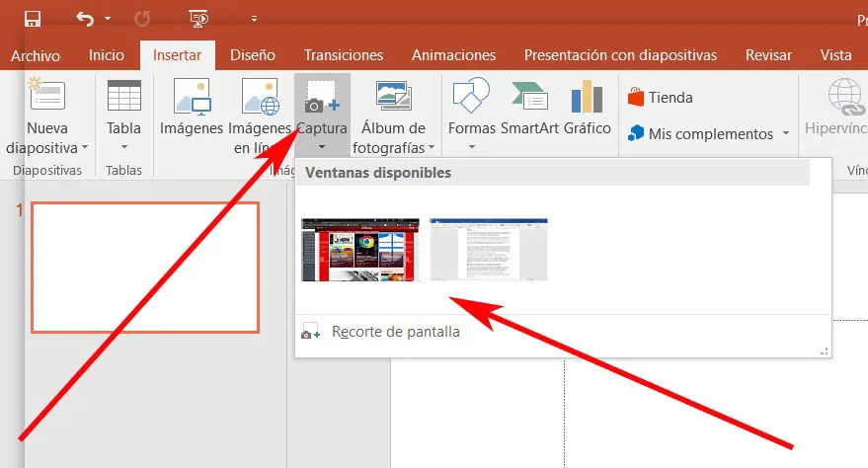Expand the Nueva diapositiva dropdown arrow
The height and width of the screenshot is (468, 868).
(85, 148)
